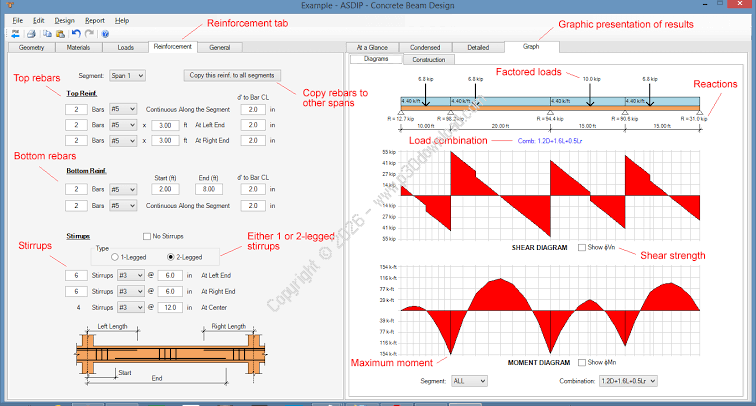Open the Segment Span 1 dropdown
The width and height of the screenshot is (756, 406).
pyautogui.click(x=127, y=76)
